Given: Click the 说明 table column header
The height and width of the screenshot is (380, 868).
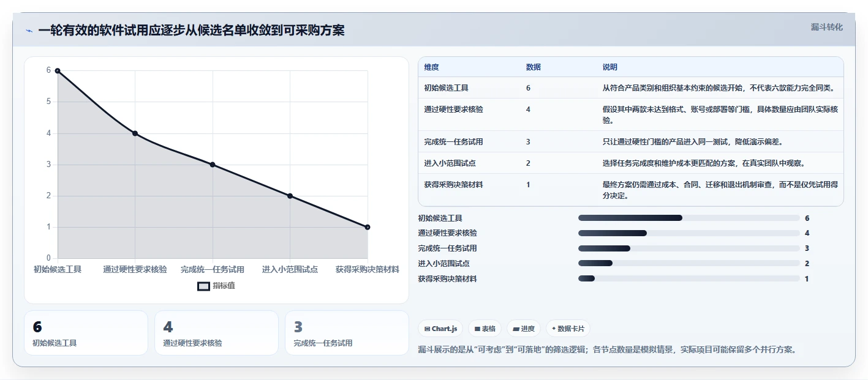Looking at the screenshot, I should [x=609, y=67].
